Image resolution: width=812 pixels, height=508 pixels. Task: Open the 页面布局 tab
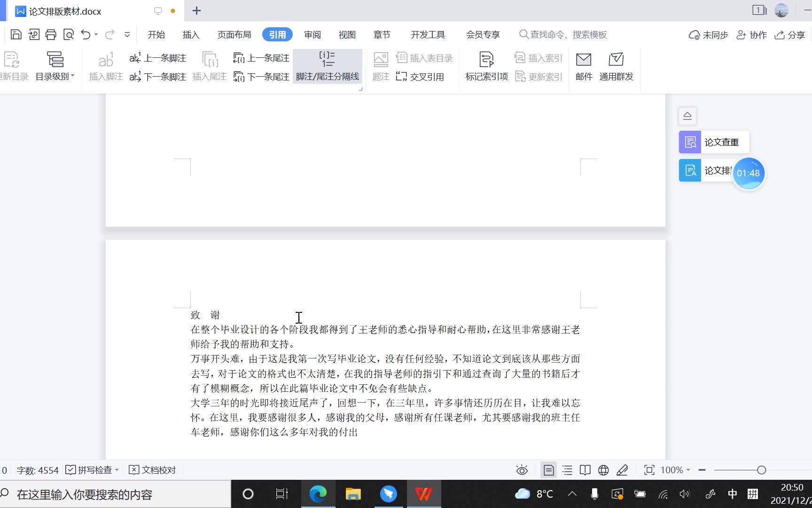[234, 34]
